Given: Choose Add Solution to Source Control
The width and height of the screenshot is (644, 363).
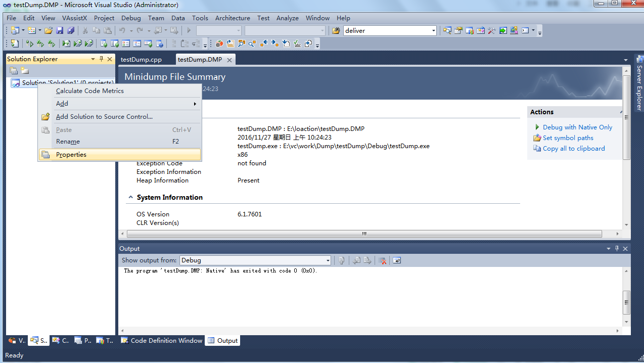Looking at the screenshot, I should (120, 117).
